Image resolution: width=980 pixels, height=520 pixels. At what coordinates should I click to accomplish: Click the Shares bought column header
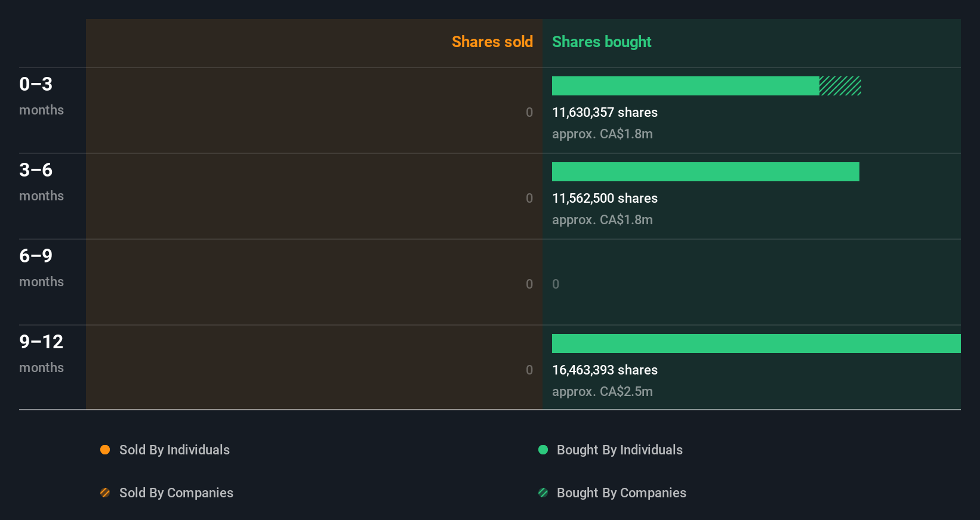602,42
